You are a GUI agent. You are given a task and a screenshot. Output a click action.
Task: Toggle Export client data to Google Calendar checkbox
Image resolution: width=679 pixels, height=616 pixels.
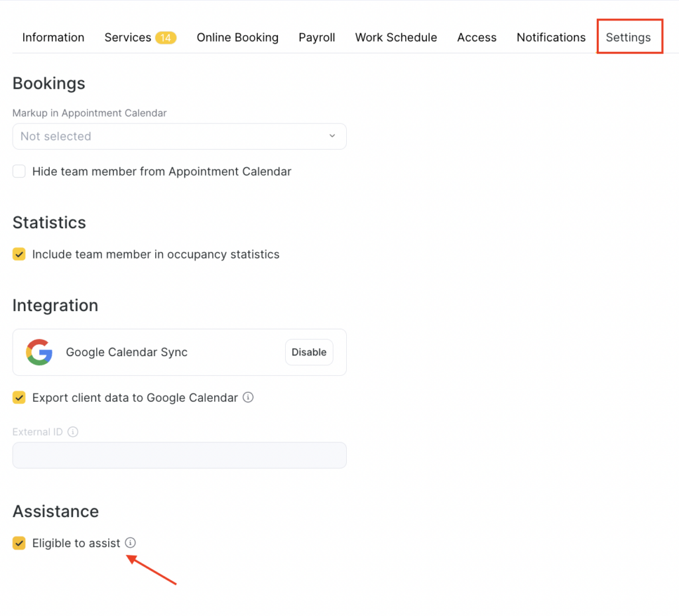(19, 398)
